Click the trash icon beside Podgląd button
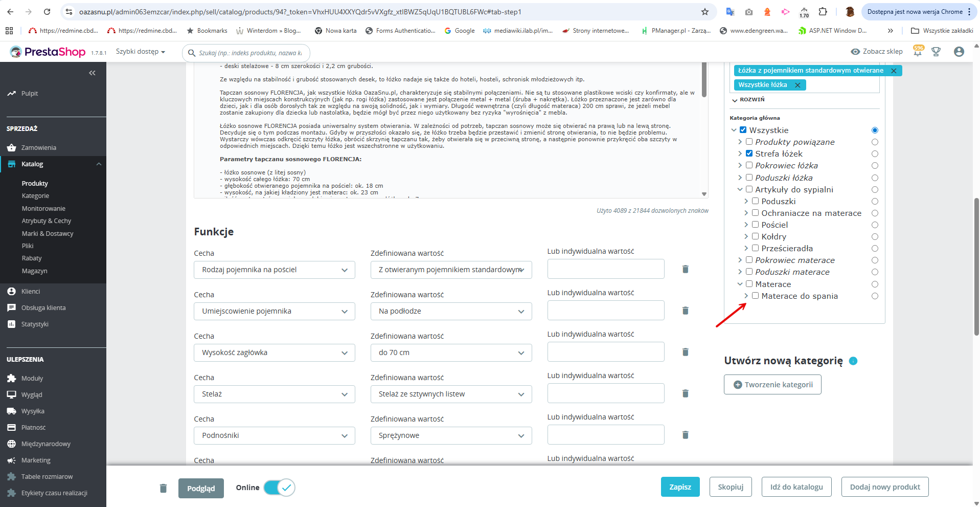This screenshot has width=980, height=507. click(163, 488)
